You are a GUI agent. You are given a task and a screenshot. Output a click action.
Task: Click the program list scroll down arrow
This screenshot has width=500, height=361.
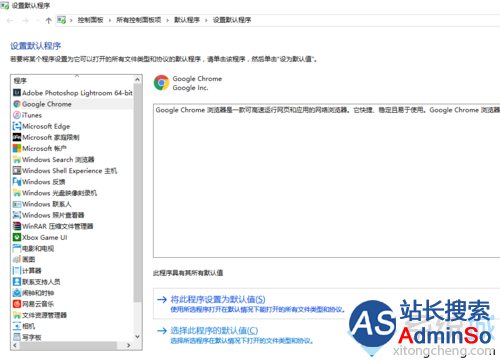(138, 337)
